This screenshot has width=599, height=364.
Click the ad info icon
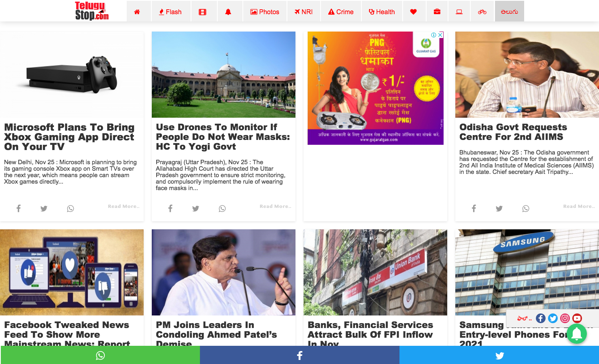[434, 35]
